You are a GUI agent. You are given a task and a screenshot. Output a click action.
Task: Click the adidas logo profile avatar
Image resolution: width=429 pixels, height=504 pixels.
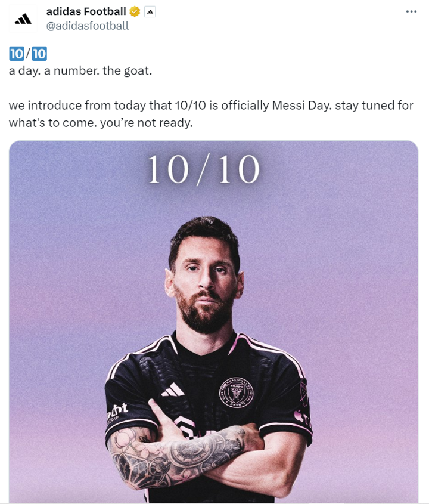coord(23,18)
